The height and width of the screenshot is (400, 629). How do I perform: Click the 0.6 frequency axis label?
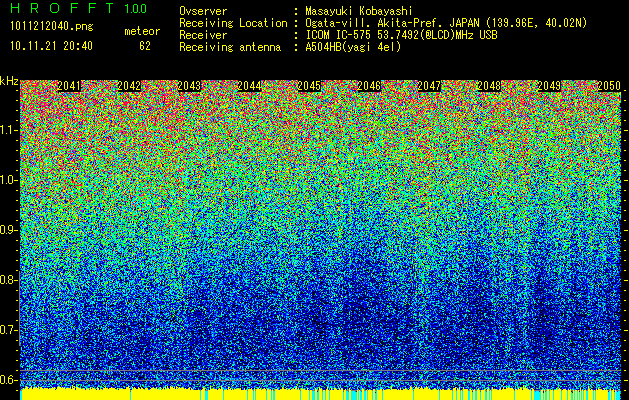click(x=8, y=380)
